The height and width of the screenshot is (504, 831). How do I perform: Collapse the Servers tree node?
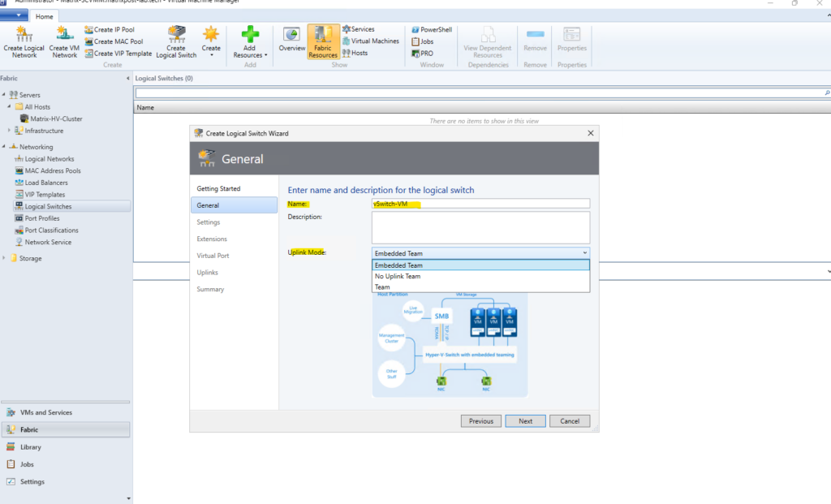(x=4, y=94)
